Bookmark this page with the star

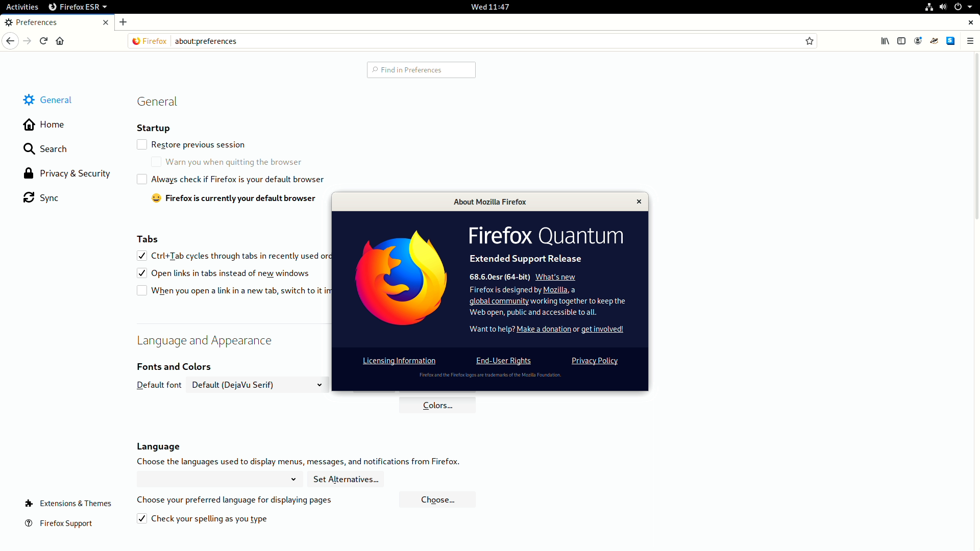pos(810,41)
